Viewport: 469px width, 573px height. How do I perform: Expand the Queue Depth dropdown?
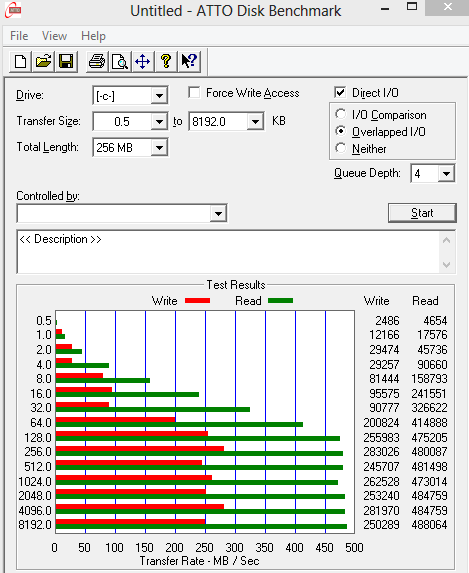click(446, 174)
